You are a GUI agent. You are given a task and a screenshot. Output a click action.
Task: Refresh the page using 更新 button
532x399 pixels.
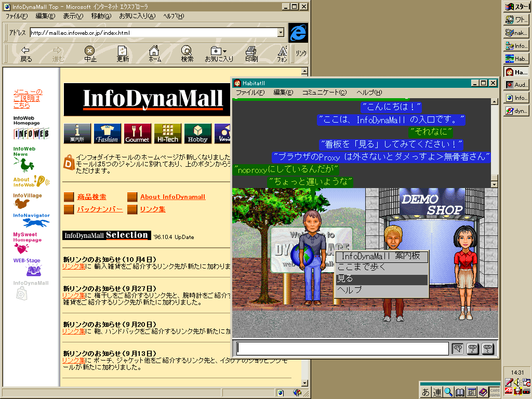coord(122,54)
